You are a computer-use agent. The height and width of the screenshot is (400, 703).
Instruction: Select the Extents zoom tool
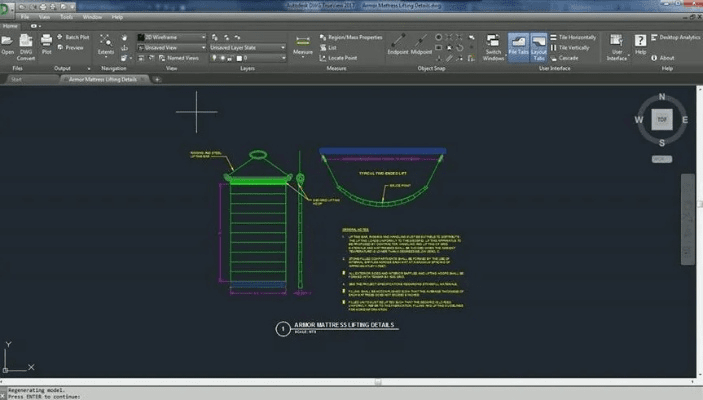coord(105,42)
